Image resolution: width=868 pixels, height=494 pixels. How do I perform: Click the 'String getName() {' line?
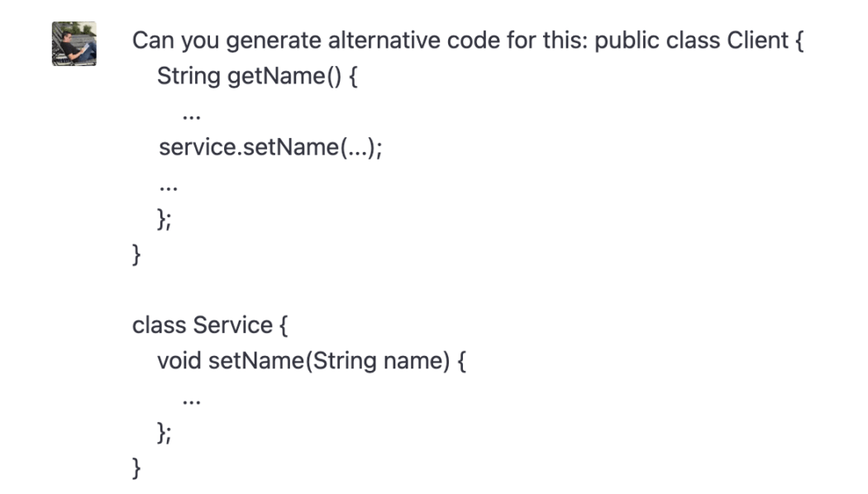click(257, 76)
